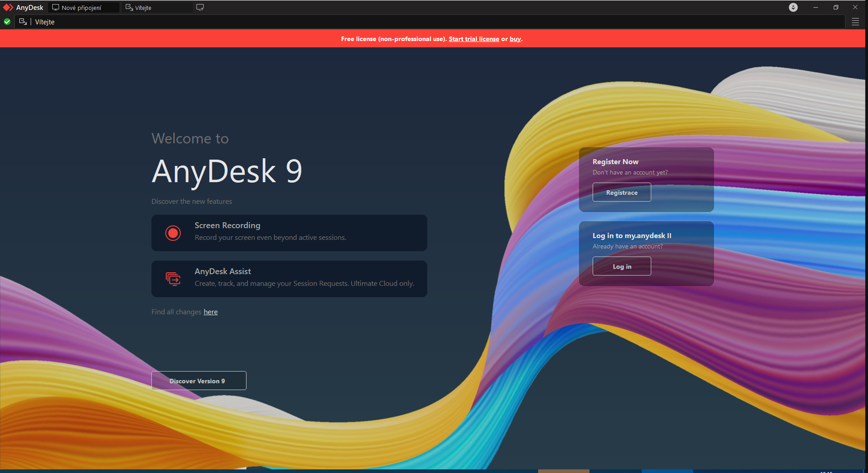Click the 'Screen Recording' feature title

click(x=228, y=225)
